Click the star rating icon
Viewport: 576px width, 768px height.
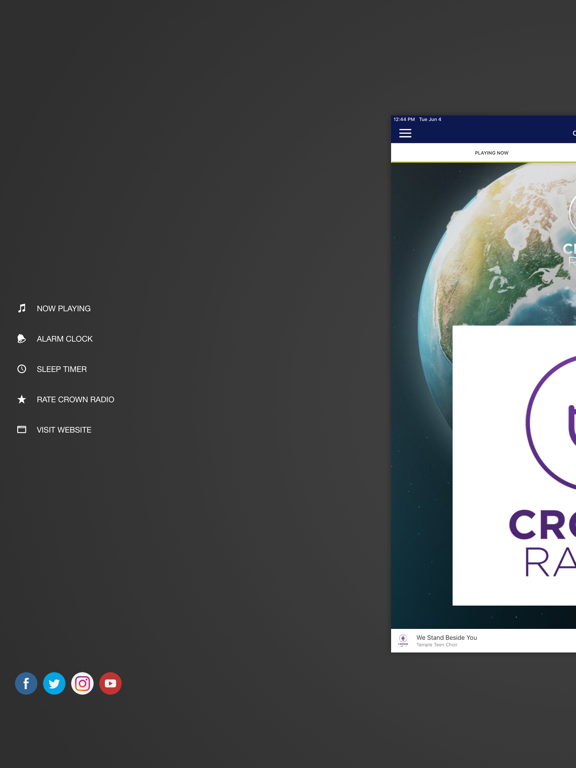pos(22,399)
